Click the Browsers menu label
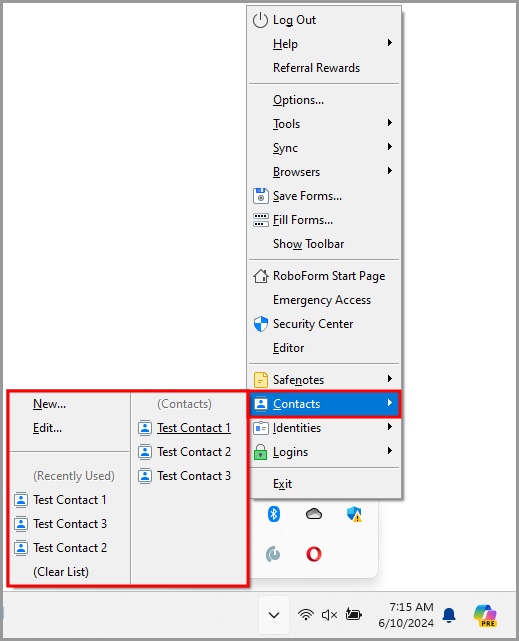Image resolution: width=519 pixels, height=641 pixels. 296,172
